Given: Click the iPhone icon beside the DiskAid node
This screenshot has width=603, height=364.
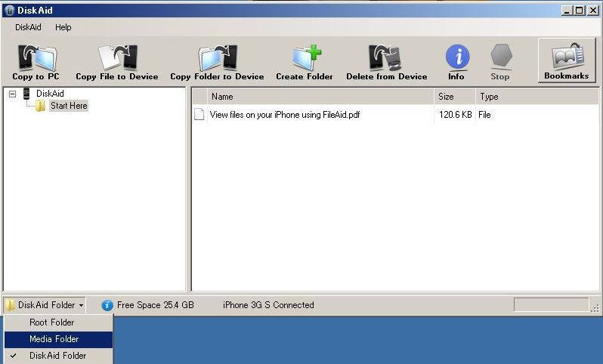Looking at the screenshot, I should pos(26,94).
